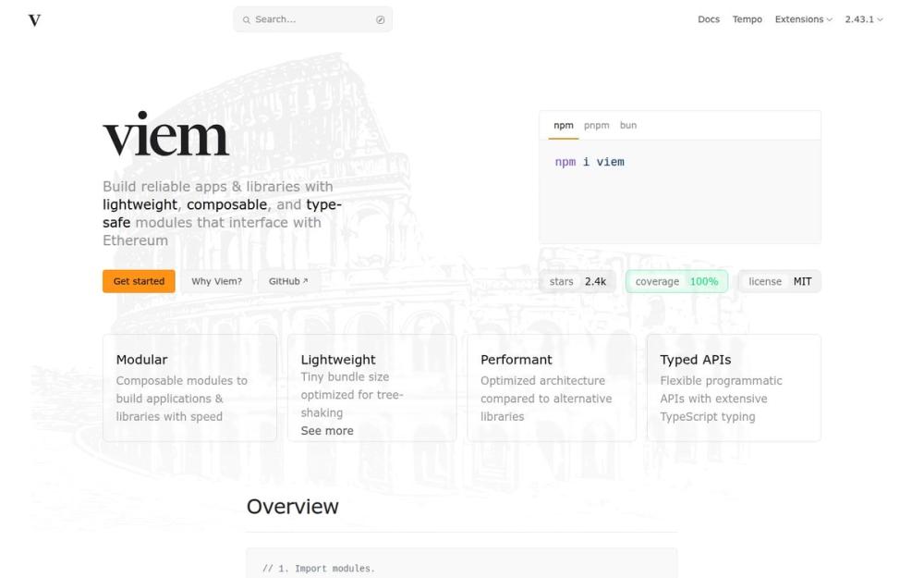This screenshot has width=924, height=578.
Task: Click the '// 1. Import modules.' code line
Action: (x=318, y=569)
